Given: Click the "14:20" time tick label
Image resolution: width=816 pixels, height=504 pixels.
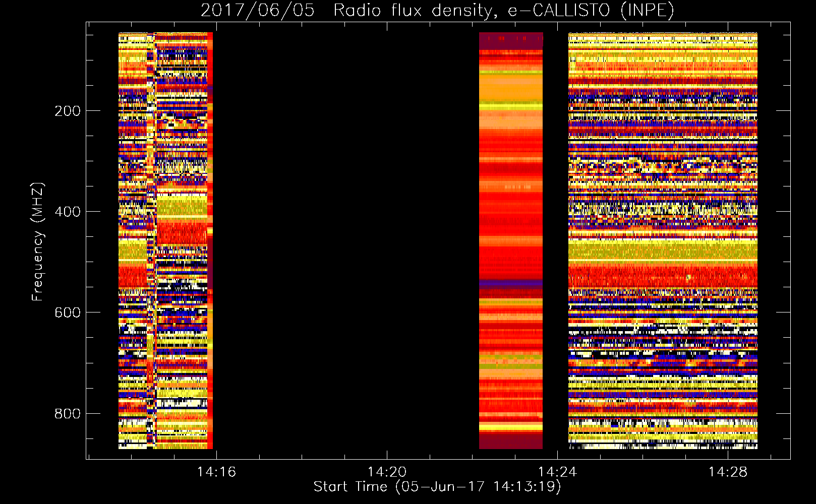Looking at the screenshot, I should click(x=387, y=472).
